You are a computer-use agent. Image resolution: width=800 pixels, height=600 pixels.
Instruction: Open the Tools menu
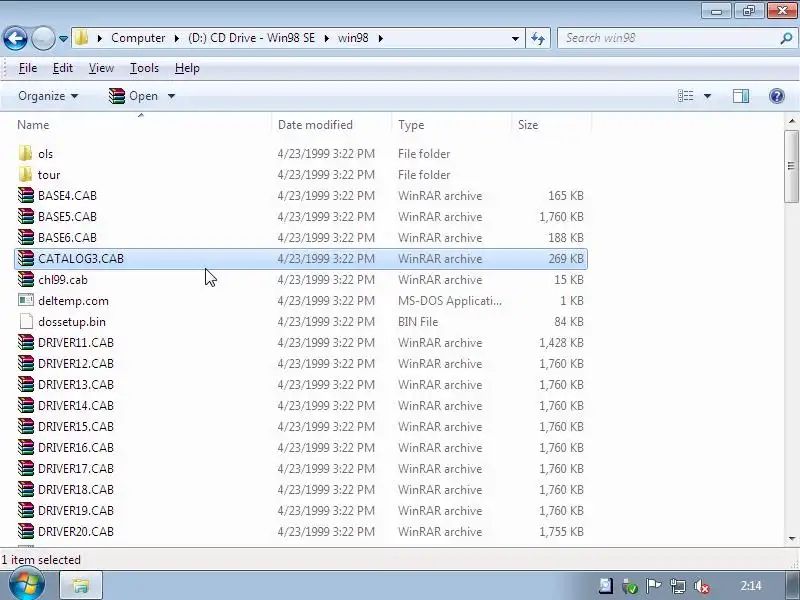click(x=144, y=68)
